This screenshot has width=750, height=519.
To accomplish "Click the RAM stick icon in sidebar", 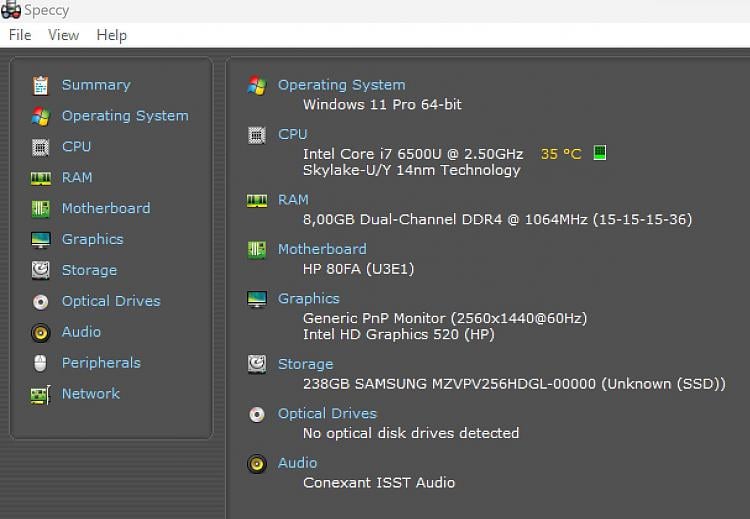I will pos(41,178).
